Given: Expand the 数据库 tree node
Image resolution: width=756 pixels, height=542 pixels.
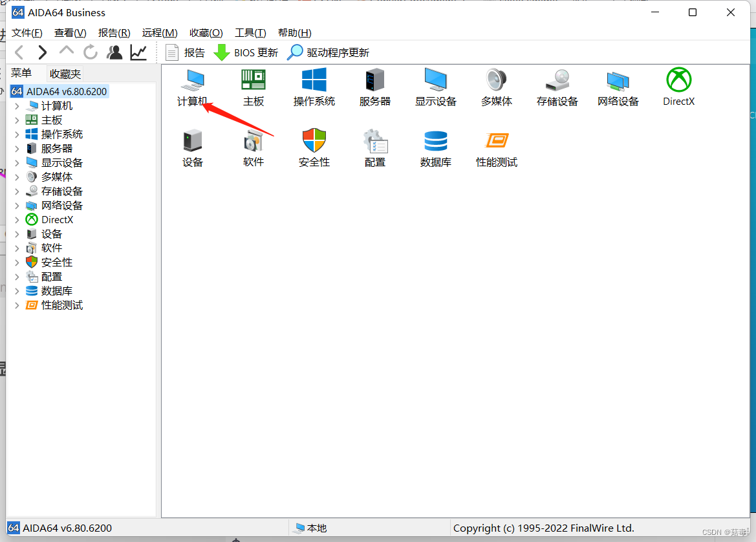Looking at the screenshot, I should pos(17,291).
